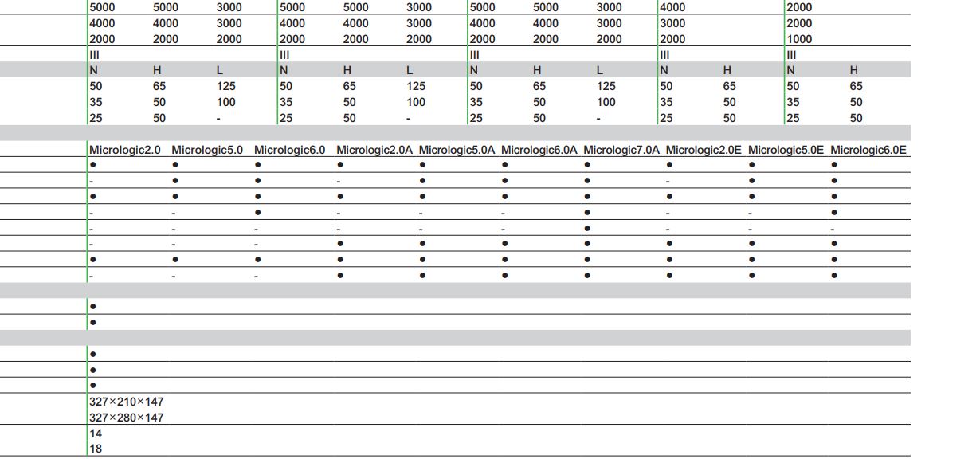Select the Micrologic6.0 column header
This screenshot has height=459, width=980.
[x=290, y=150]
